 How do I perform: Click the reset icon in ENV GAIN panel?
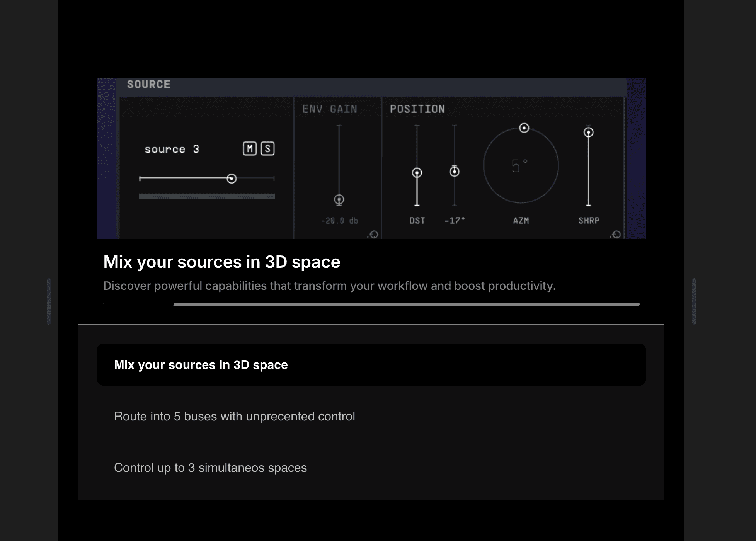click(373, 235)
